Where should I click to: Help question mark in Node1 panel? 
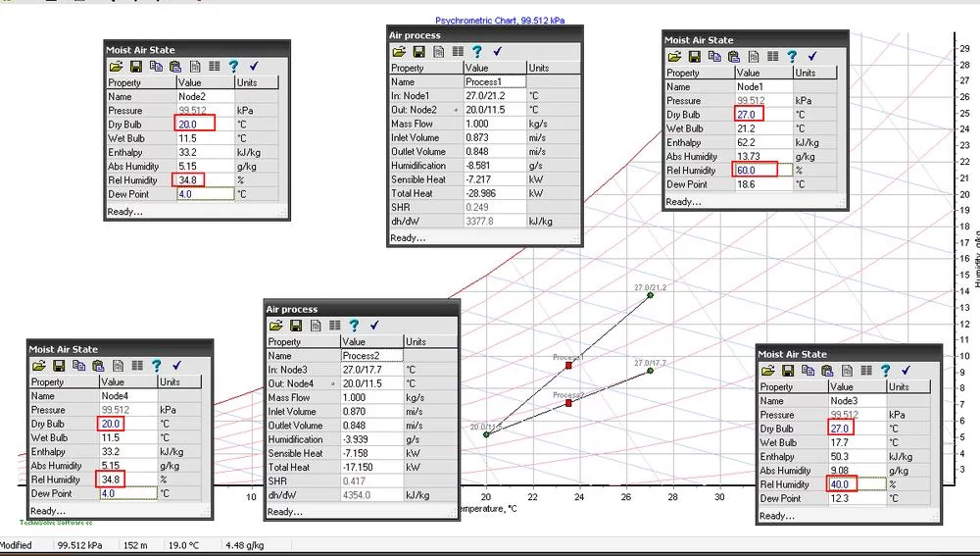[x=793, y=56]
